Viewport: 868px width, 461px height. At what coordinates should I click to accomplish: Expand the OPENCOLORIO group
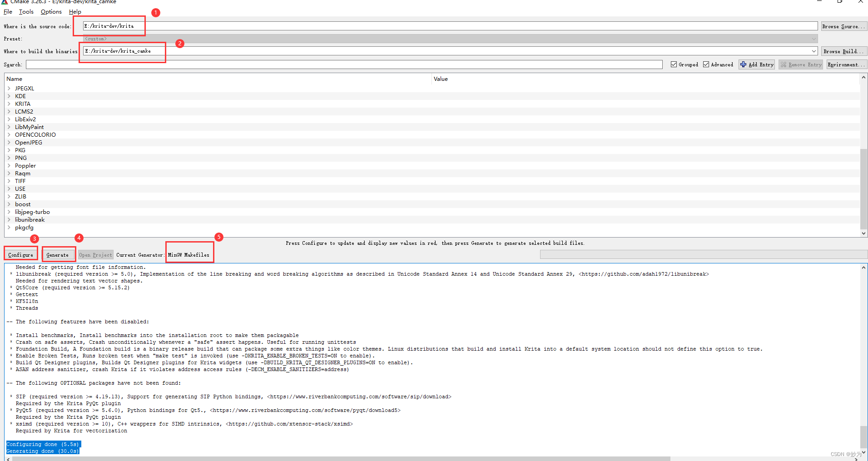click(x=9, y=135)
